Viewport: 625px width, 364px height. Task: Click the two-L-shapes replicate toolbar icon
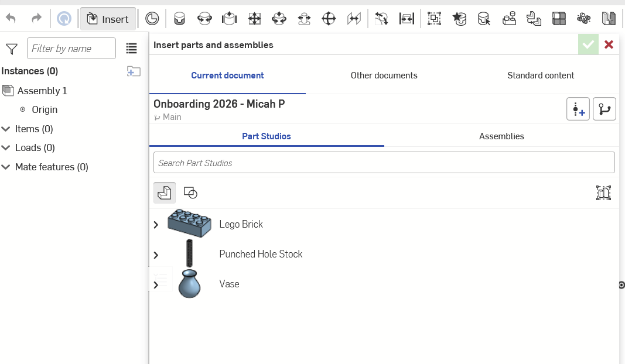(534, 18)
